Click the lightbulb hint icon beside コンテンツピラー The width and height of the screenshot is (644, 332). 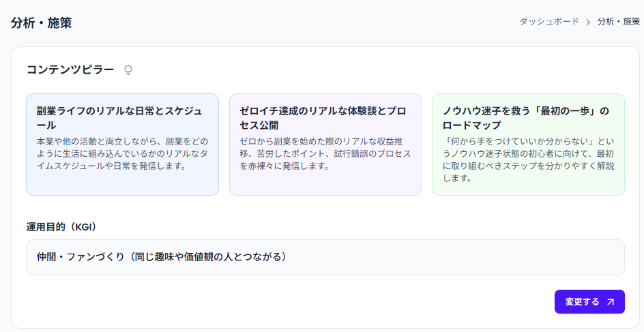[x=128, y=70]
